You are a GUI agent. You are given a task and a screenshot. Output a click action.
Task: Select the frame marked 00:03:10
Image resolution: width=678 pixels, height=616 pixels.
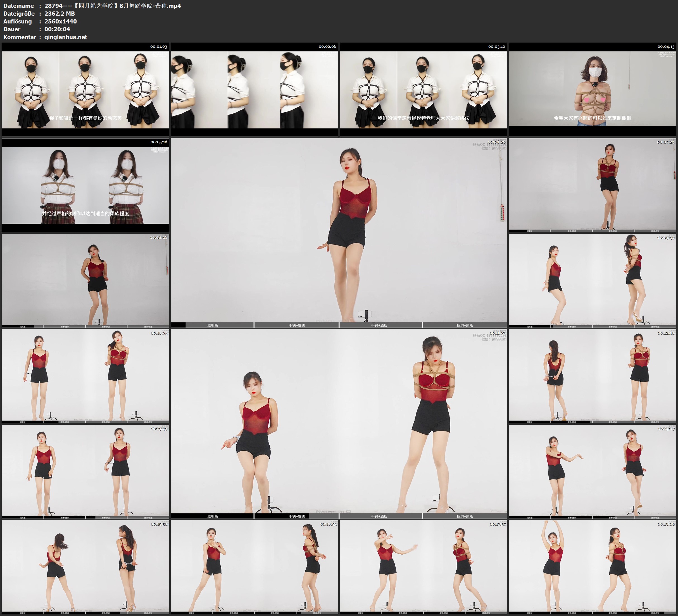423,89
